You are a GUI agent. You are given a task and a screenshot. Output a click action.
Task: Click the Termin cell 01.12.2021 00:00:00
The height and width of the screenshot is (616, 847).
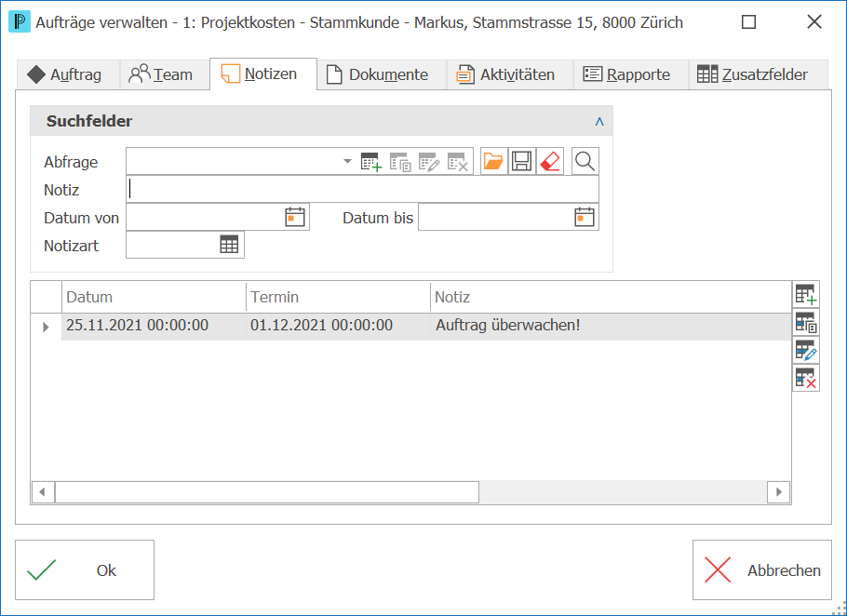coord(338,326)
